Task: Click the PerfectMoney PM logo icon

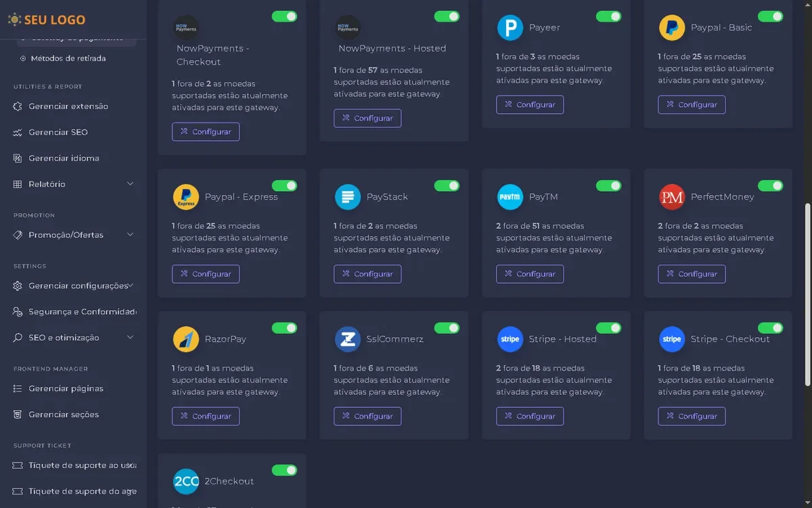Action: coord(672,197)
